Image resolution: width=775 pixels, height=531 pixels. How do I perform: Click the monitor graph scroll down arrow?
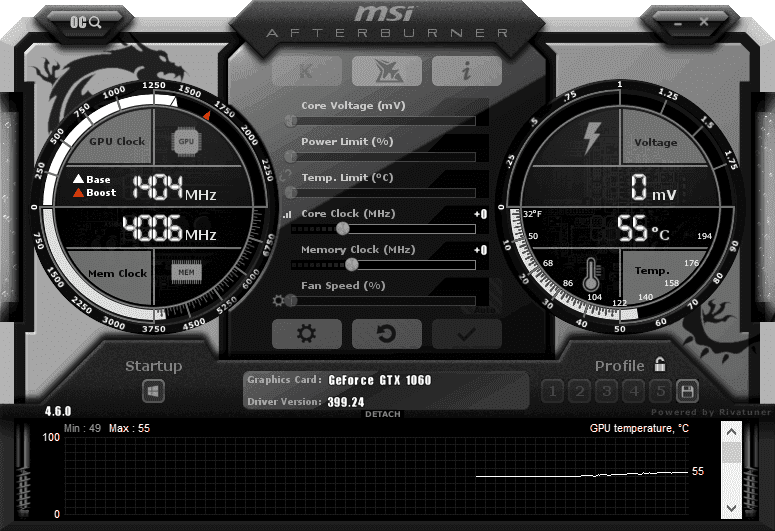(732, 508)
